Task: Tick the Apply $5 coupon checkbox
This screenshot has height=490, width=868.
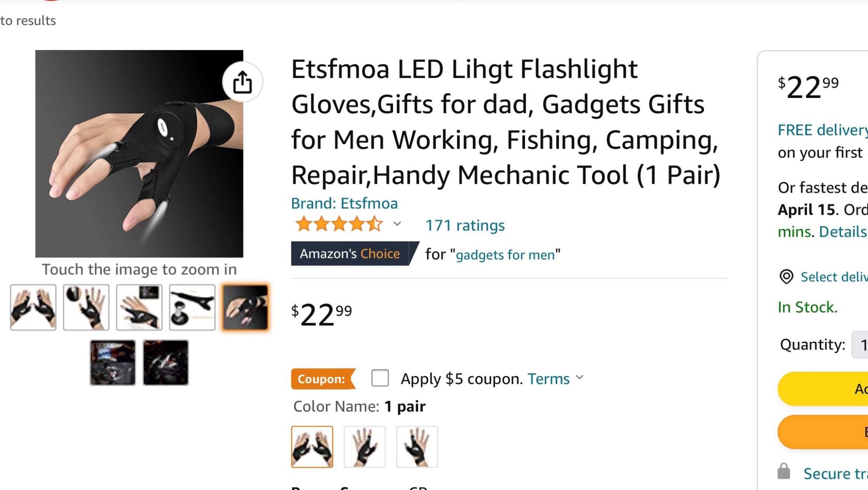Action: point(380,378)
